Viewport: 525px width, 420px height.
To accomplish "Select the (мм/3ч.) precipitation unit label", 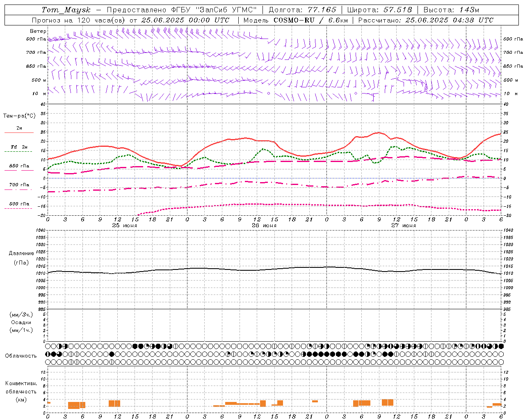I will coord(21,315).
